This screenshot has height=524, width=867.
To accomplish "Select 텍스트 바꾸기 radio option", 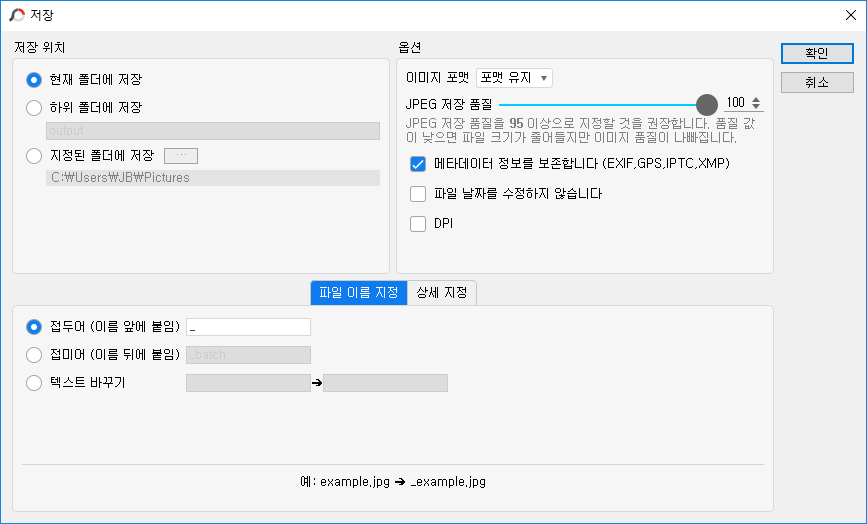I will tap(34, 382).
